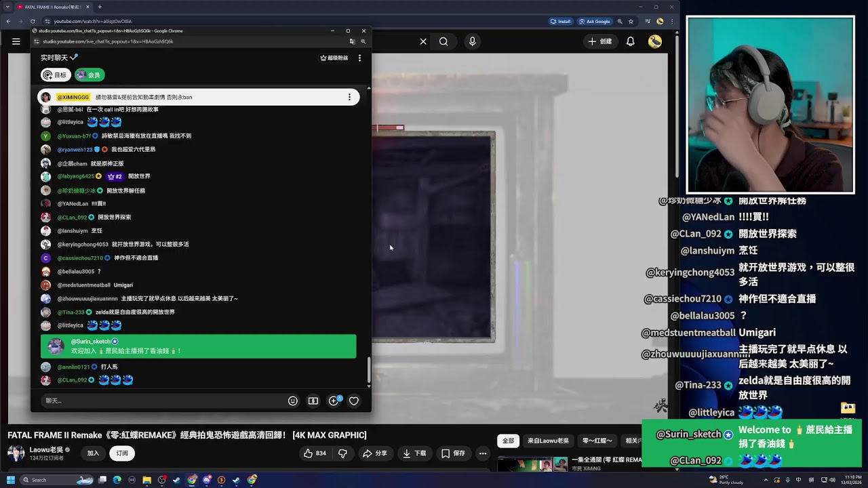The image size is (868, 488).
Task: Select the FATAL FRAME II Remake browser tab
Action: [53, 7]
